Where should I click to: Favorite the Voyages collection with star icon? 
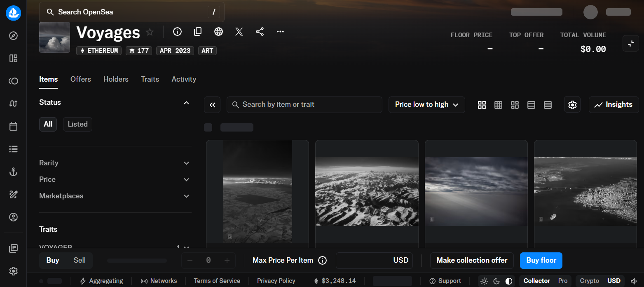(150, 32)
